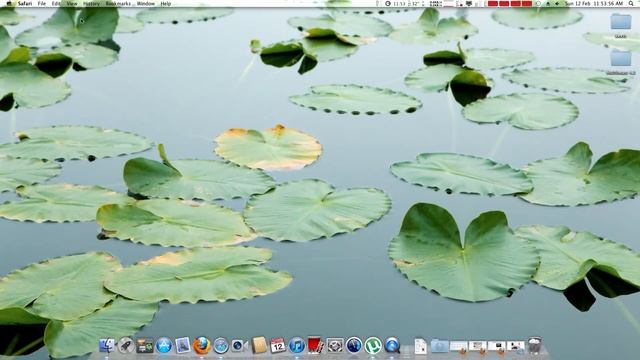The width and height of the screenshot is (640, 360).
Task: Open the dark blue globe Dock icon
Action: (x=354, y=346)
